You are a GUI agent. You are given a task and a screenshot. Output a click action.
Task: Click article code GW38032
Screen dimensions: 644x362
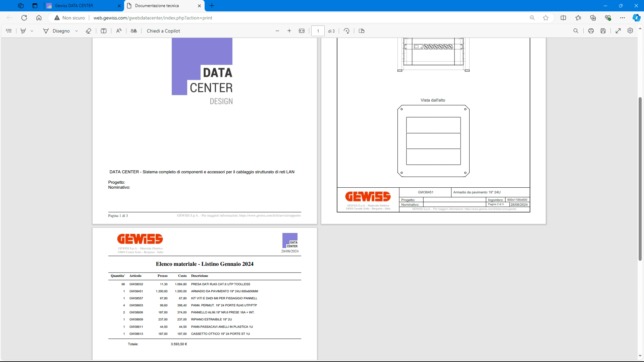136,284
